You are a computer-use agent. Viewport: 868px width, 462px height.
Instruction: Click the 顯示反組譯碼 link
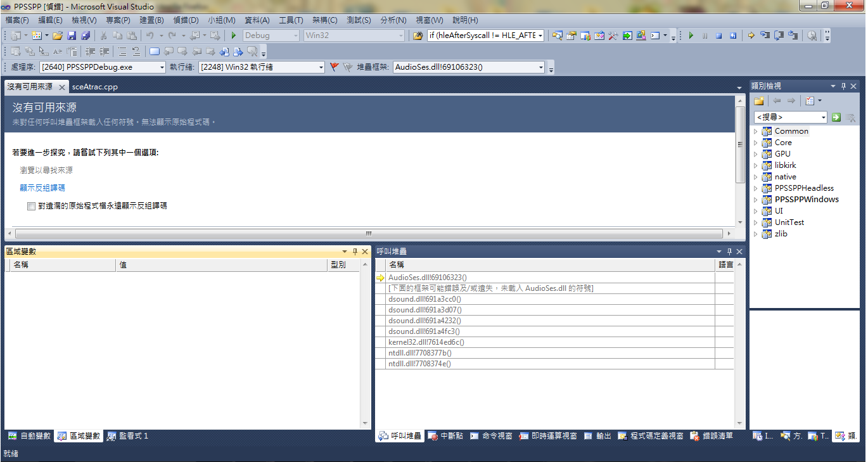coord(42,188)
